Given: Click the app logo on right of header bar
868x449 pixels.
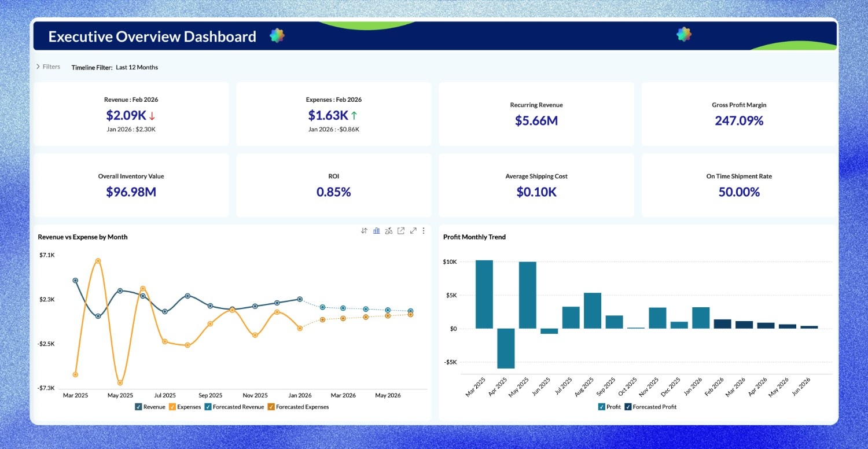Looking at the screenshot, I should [x=683, y=34].
